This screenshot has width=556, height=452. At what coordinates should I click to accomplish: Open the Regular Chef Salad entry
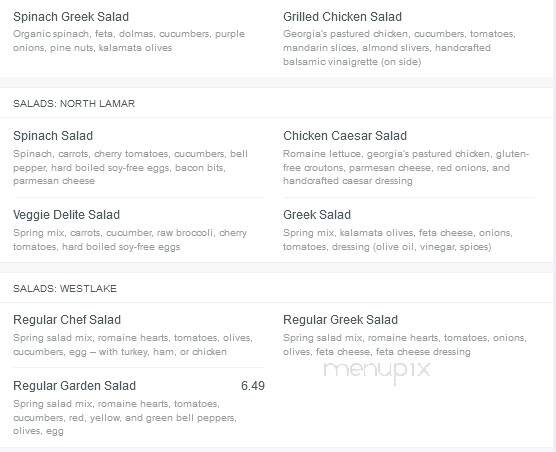[67, 320]
